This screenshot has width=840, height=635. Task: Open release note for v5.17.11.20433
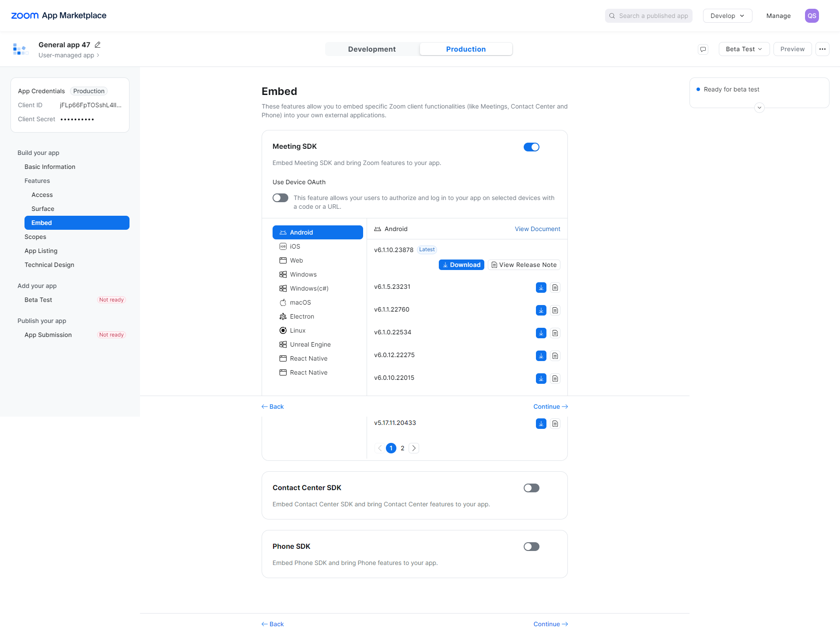click(555, 424)
